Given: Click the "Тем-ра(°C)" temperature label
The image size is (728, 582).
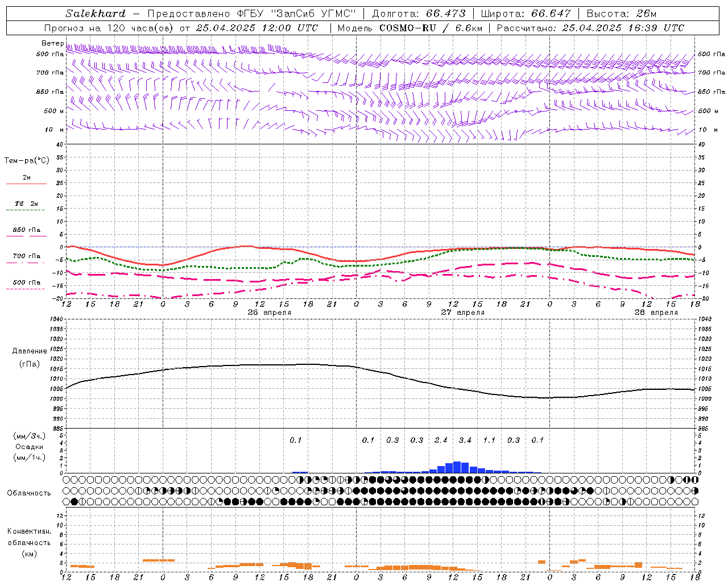Looking at the screenshot, I should (27, 161).
